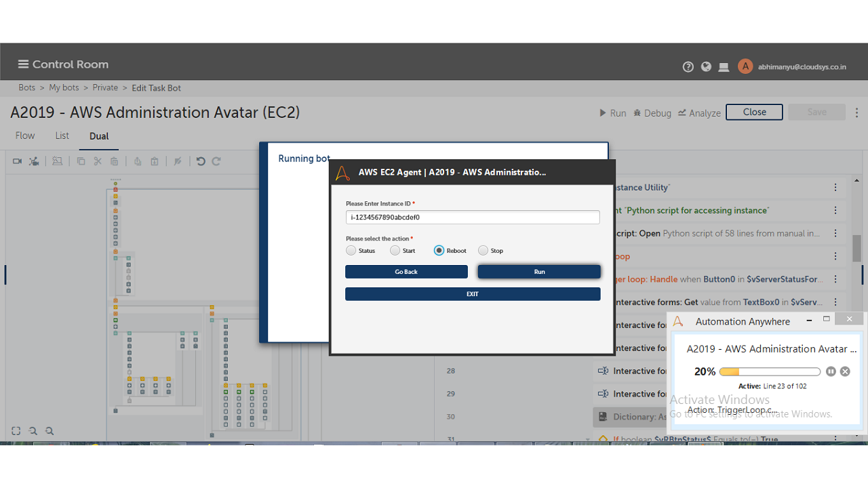
Task: Click the Run button in EC2 Agent form
Action: (x=539, y=272)
